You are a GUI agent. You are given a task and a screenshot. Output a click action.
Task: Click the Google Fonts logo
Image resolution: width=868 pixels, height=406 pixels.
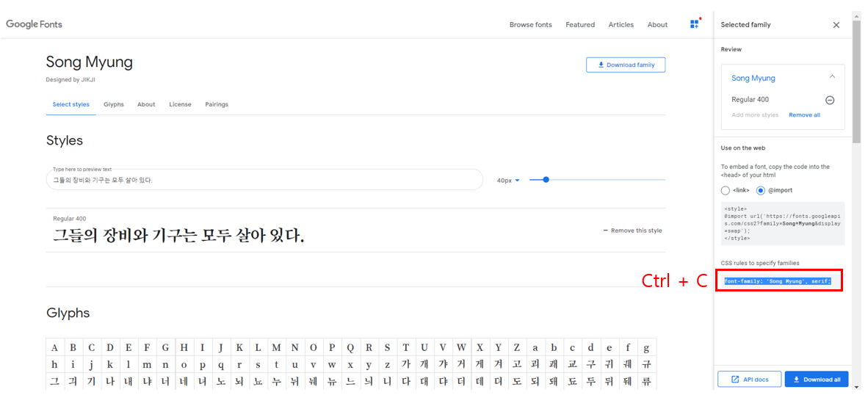35,24
